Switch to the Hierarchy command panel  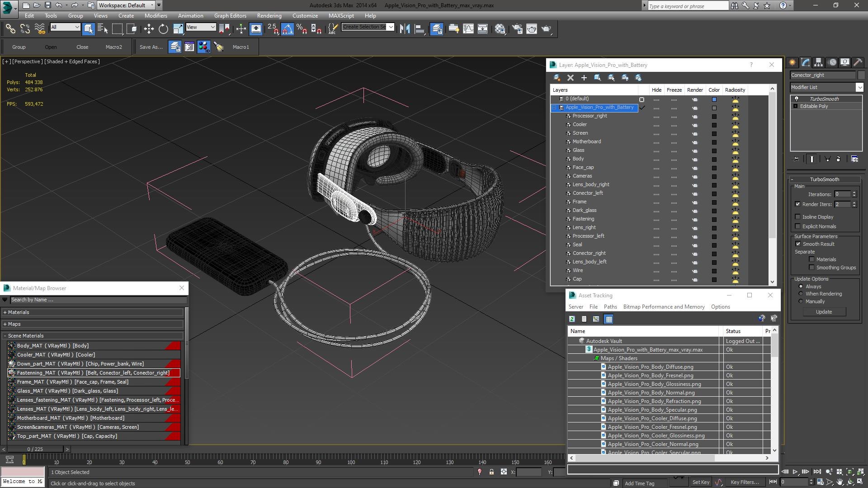818,62
